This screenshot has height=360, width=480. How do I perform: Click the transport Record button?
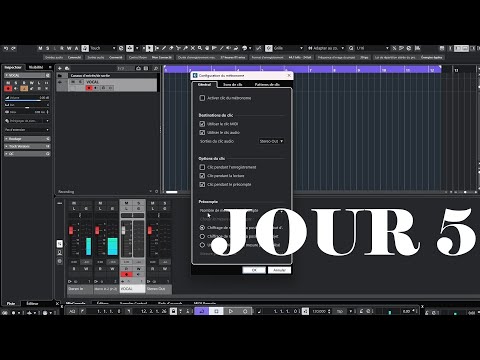point(245,311)
